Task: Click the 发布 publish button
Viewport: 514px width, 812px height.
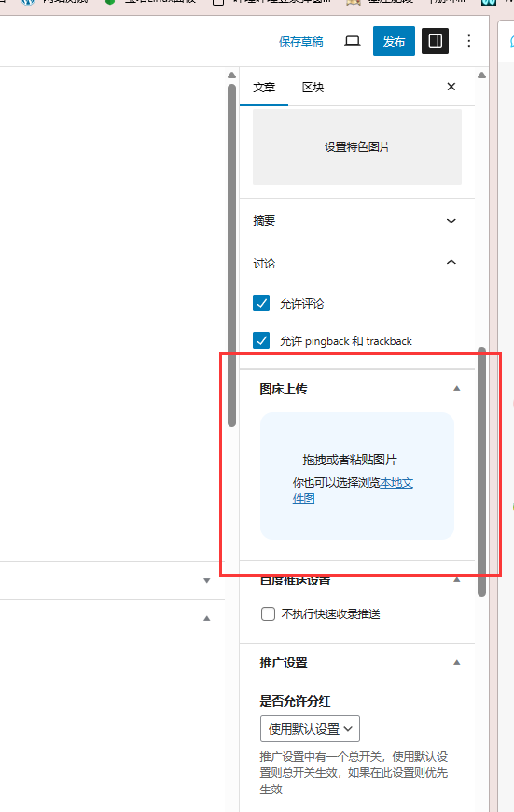Action: 394,41
